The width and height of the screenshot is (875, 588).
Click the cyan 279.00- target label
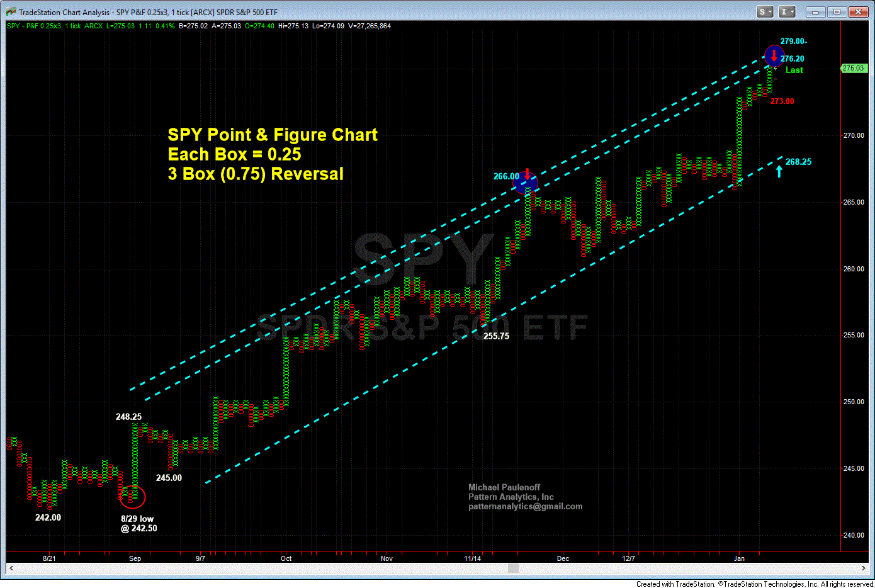[793, 42]
